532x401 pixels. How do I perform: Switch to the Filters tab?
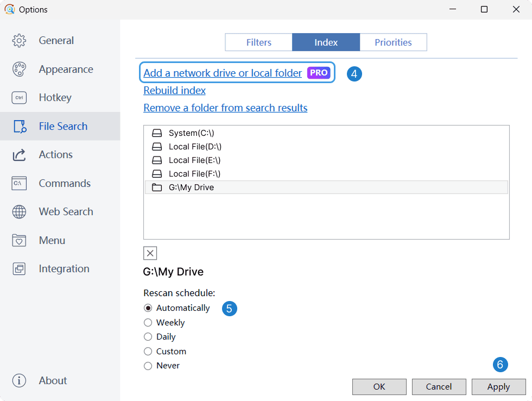pyautogui.click(x=258, y=42)
